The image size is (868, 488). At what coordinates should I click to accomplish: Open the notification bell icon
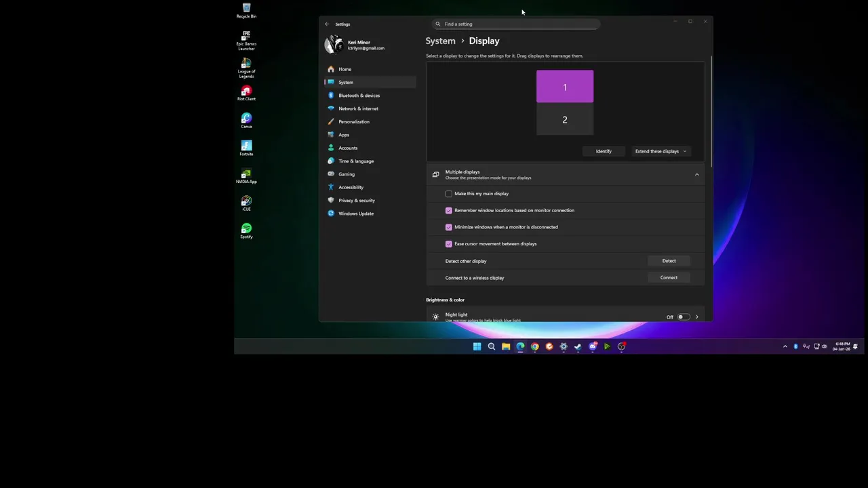855,346
